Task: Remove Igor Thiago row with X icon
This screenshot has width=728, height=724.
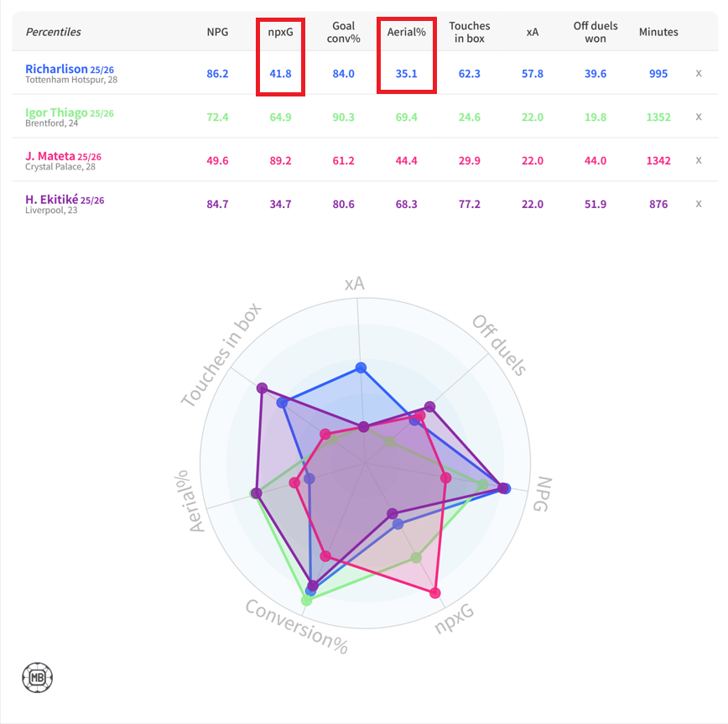Action: [699, 117]
